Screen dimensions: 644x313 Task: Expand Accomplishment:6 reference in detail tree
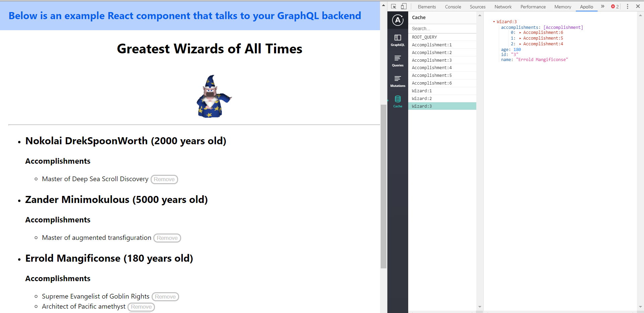(520, 33)
